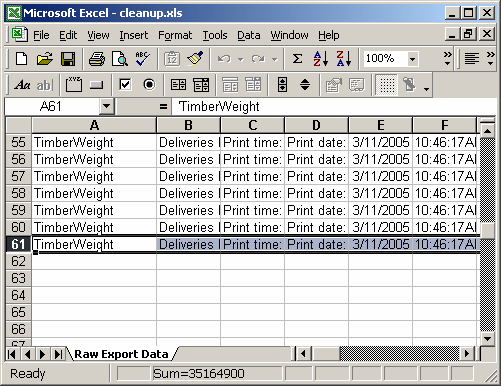The width and height of the screenshot is (501, 386).
Task: Open the Window menu
Action: click(289, 35)
